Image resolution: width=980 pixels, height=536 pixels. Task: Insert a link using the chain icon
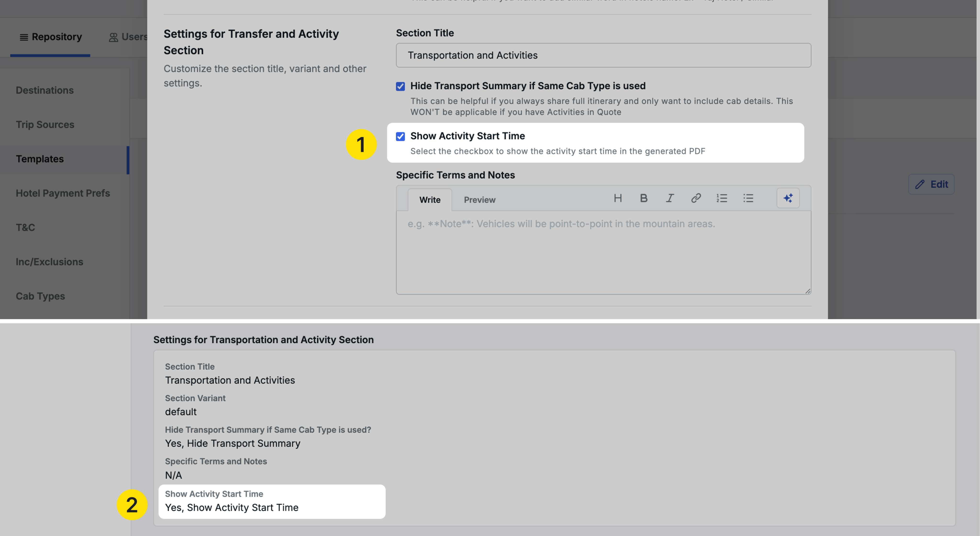coord(696,198)
